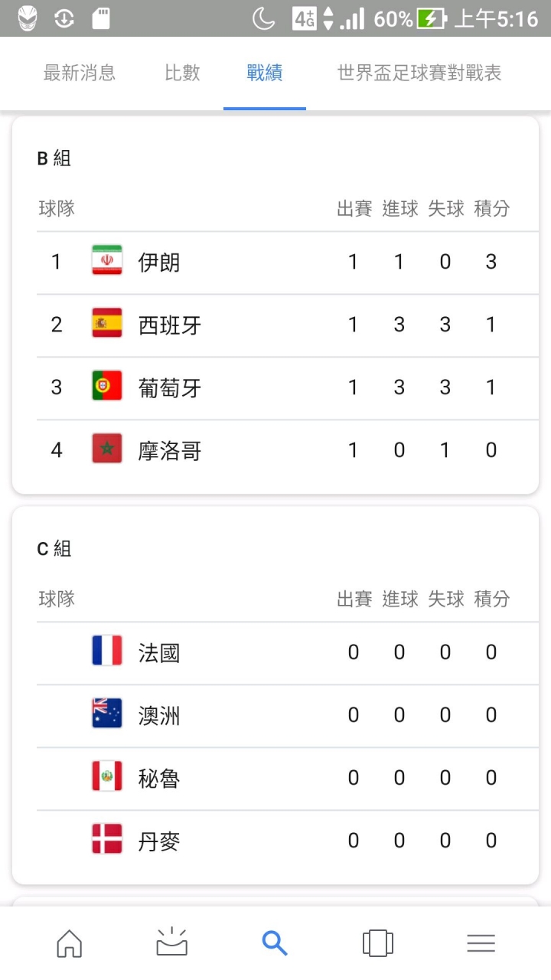
Task: Select the 丹麥 team row
Action: pyautogui.click(x=288, y=841)
